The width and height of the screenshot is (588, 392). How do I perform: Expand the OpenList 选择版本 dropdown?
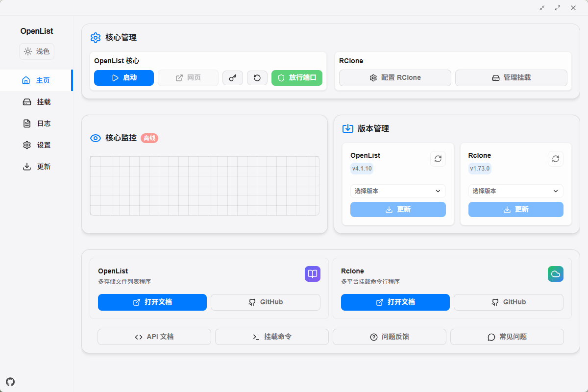coord(398,191)
